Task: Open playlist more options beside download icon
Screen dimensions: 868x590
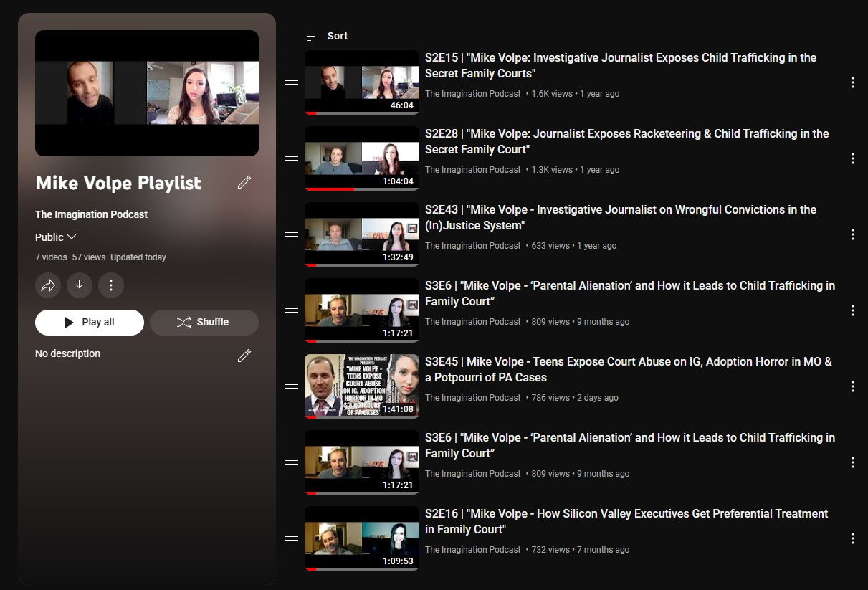Action: (111, 285)
